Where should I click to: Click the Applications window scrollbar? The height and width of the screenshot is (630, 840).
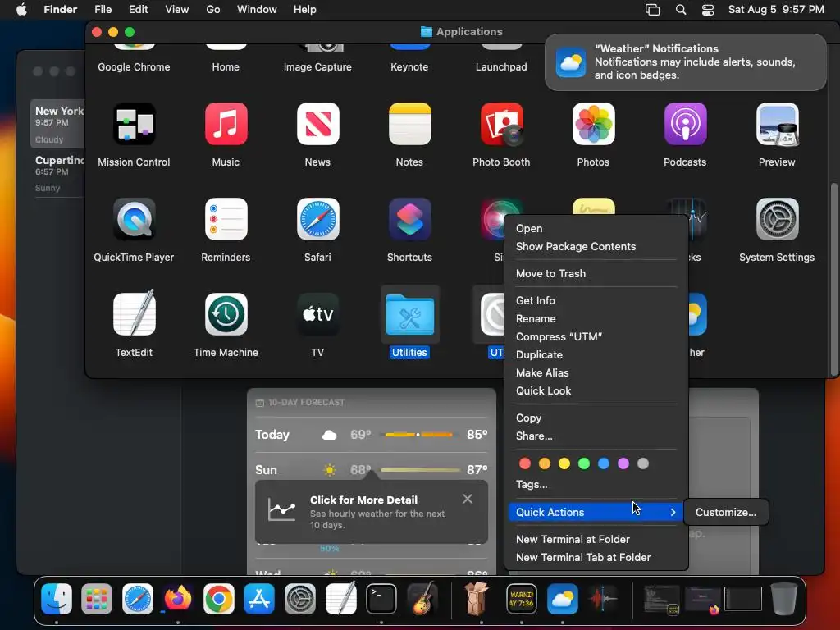pyautogui.click(x=833, y=279)
